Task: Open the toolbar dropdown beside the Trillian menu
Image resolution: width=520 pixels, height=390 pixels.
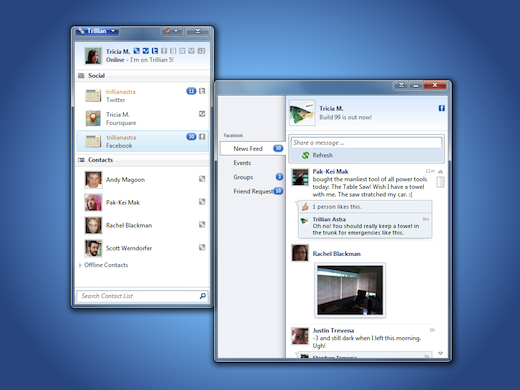Action: point(172,31)
